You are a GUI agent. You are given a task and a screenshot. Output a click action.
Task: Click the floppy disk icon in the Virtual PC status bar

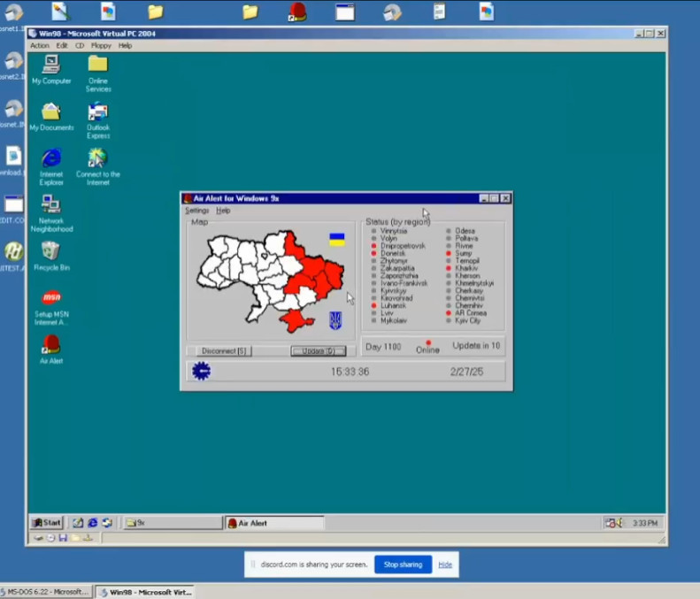click(63, 538)
